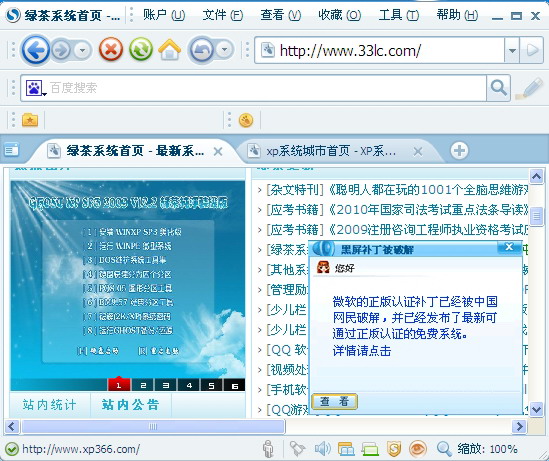
Task: Click the magnifier search button
Action: click(x=499, y=88)
